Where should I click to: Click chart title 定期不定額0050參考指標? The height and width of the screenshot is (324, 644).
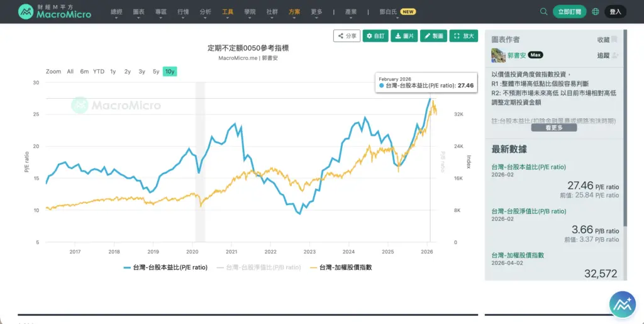248,48
